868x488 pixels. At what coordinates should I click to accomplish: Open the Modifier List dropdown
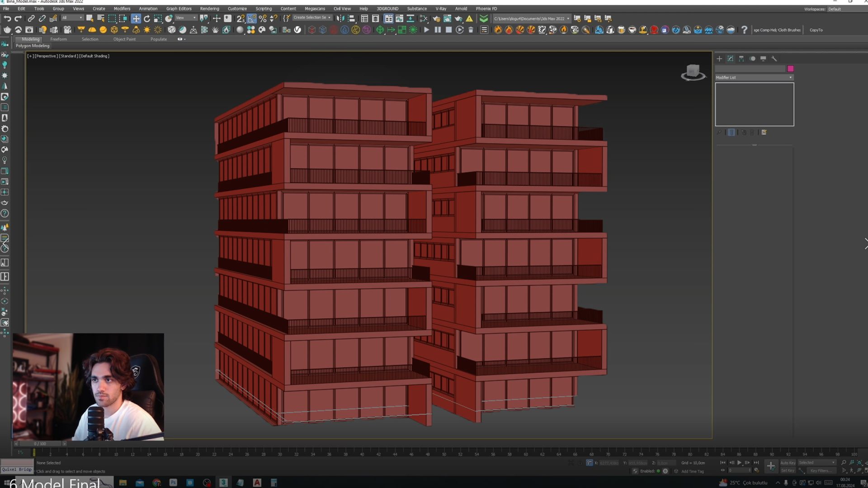coord(754,78)
